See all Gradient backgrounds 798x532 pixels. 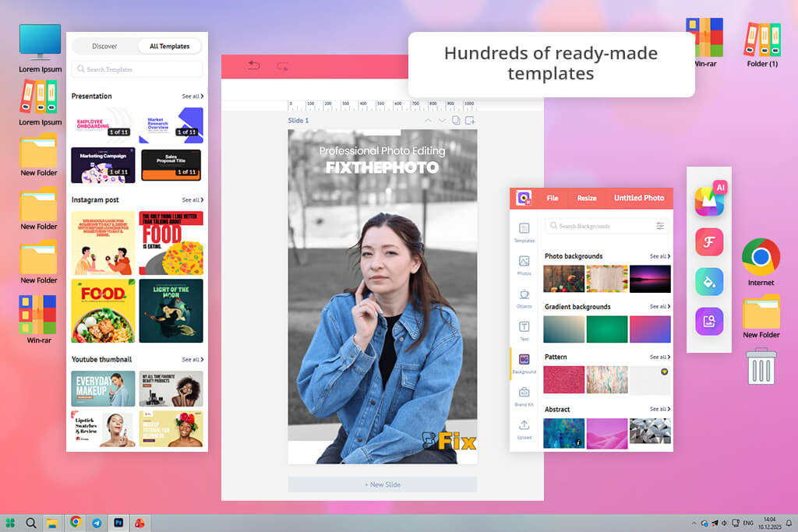click(660, 307)
